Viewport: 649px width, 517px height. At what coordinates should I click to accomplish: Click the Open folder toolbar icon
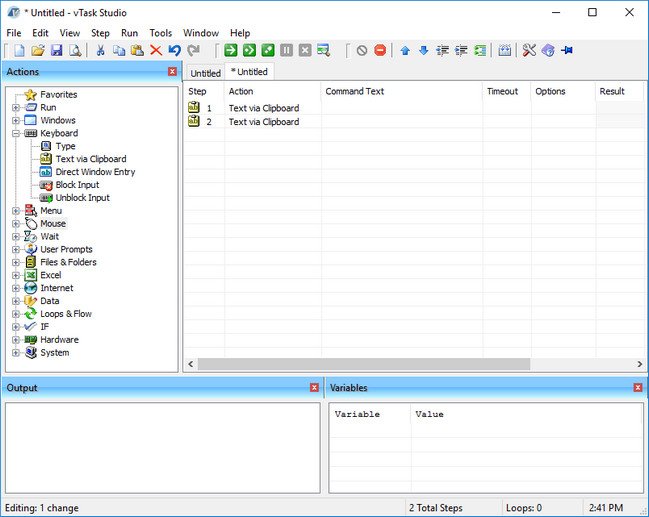tap(38, 50)
